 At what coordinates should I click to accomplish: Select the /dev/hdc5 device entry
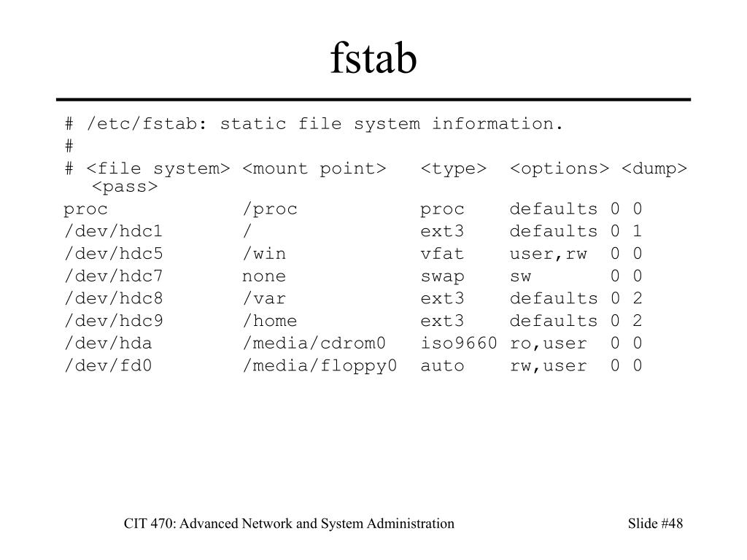113,253
